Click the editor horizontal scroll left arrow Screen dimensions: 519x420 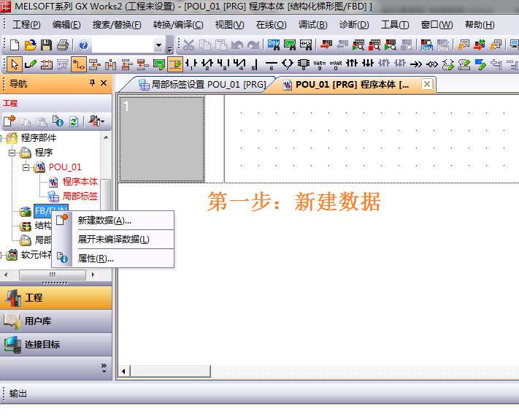(124, 371)
